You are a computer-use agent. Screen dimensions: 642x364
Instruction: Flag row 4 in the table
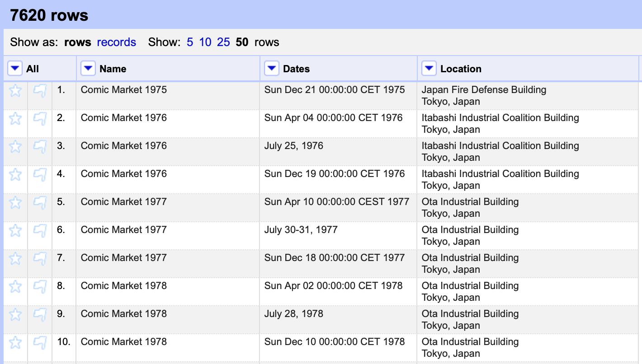40,175
